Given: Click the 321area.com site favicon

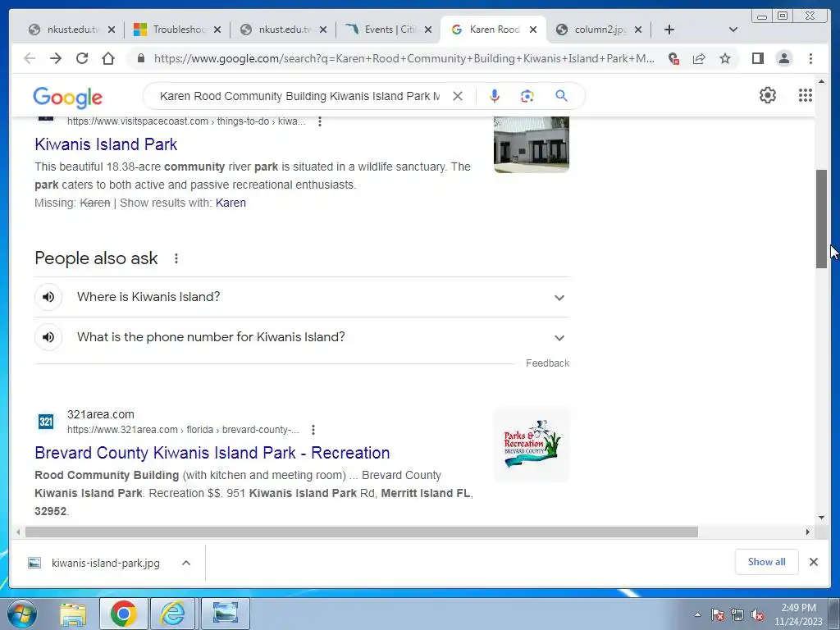Looking at the screenshot, I should [46, 422].
